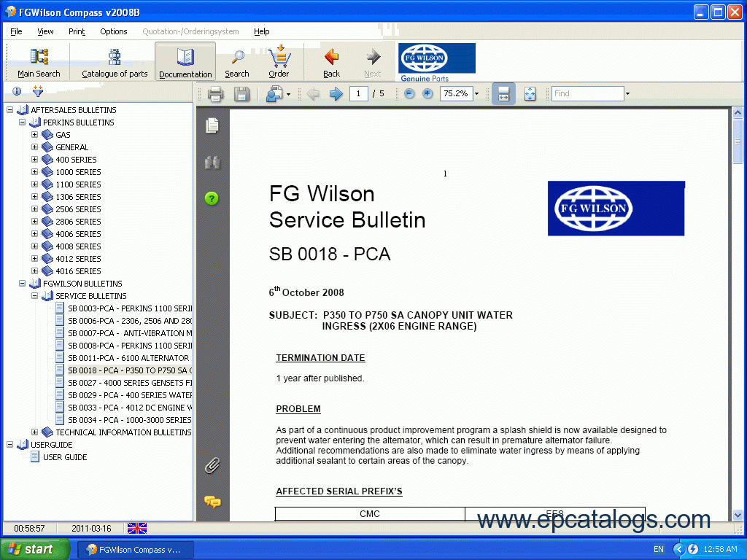747x560 pixels.
Task: Open the Options menu
Action: (113, 31)
